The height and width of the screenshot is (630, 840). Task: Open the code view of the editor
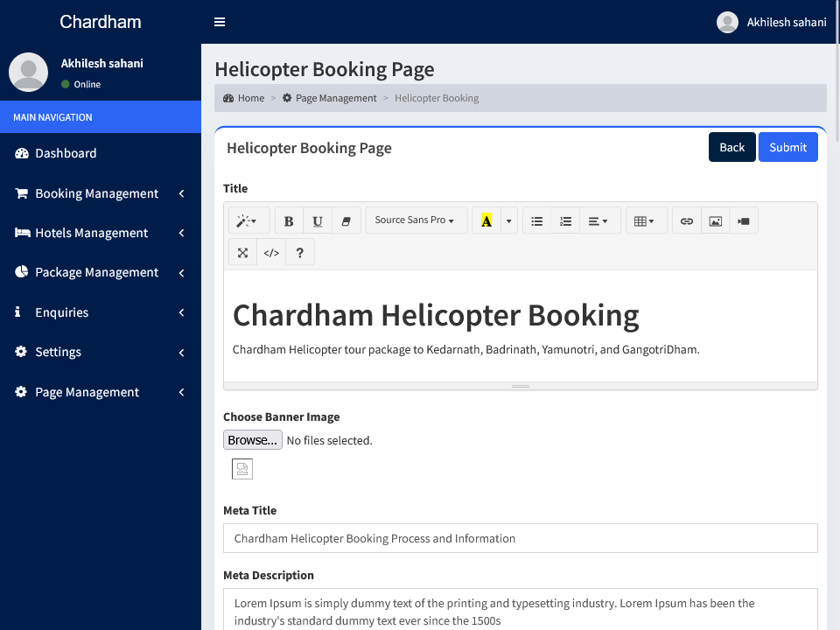[x=271, y=253]
